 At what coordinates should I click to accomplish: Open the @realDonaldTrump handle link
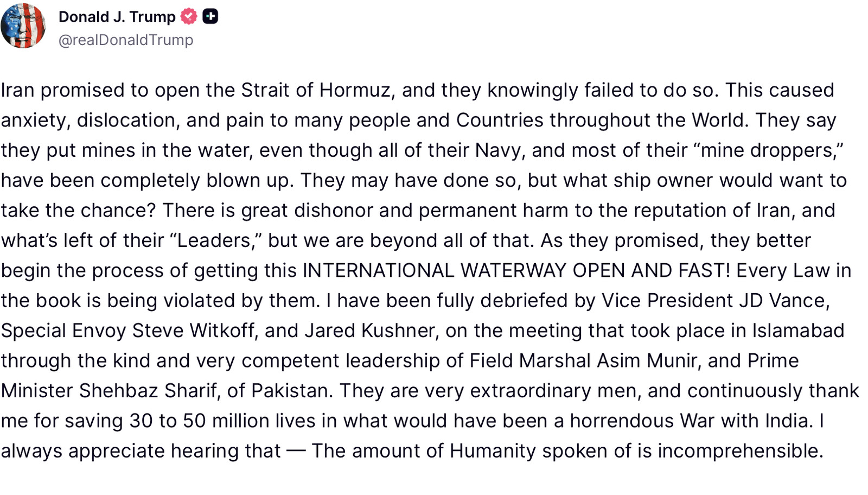[x=125, y=40]
